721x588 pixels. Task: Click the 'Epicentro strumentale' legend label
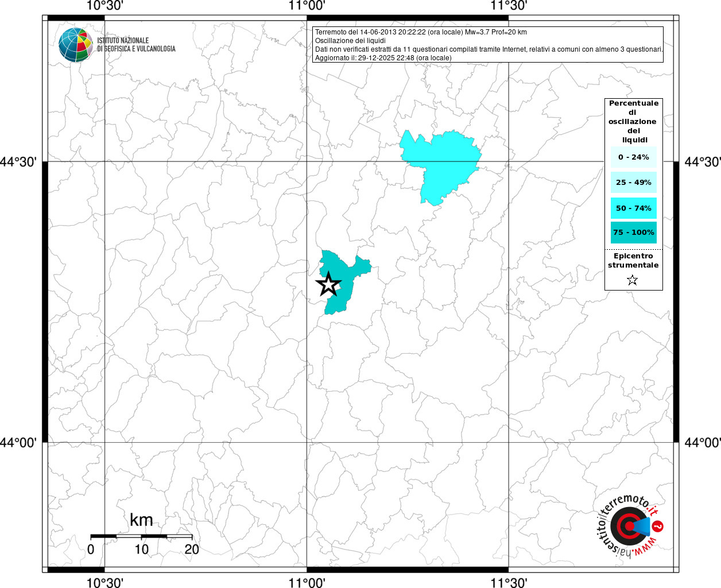633,261
